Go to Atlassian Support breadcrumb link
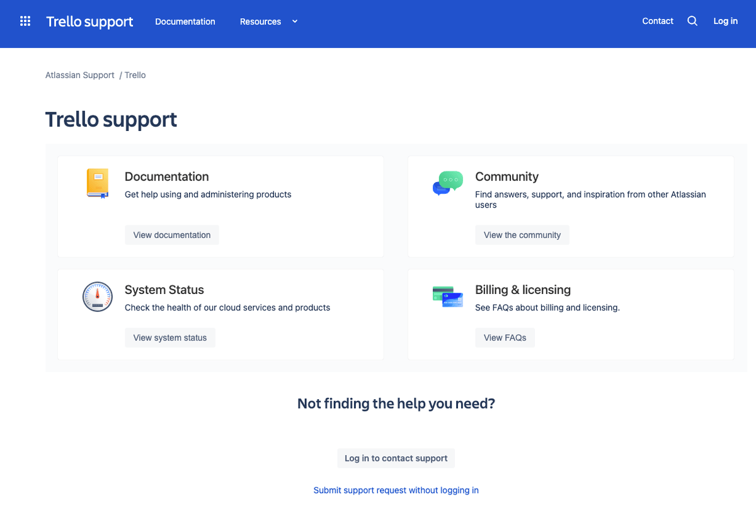The width and height of the screenshot is (756, 532). [80, 75]
